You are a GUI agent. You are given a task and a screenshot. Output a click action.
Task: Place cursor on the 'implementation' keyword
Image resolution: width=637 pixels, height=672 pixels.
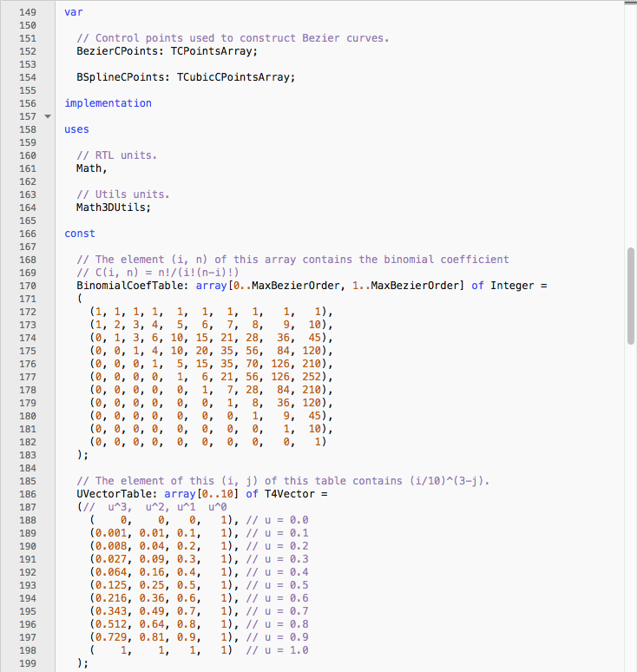coord(108,103)
